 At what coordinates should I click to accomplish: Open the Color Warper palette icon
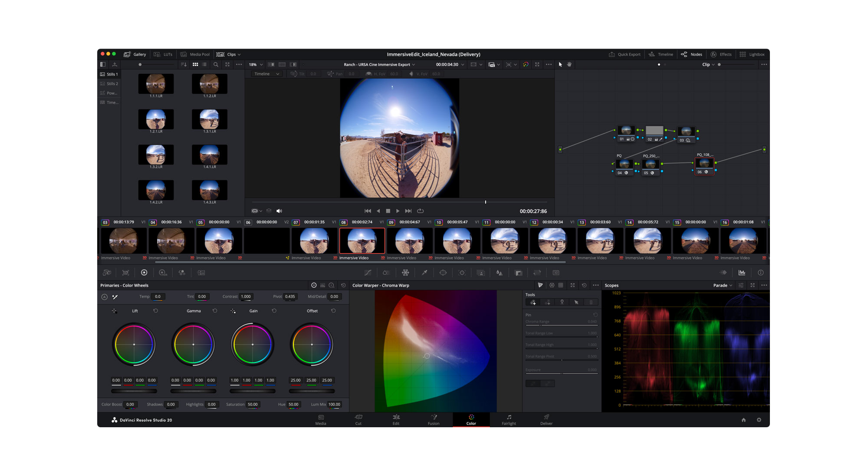coord(405,273)
